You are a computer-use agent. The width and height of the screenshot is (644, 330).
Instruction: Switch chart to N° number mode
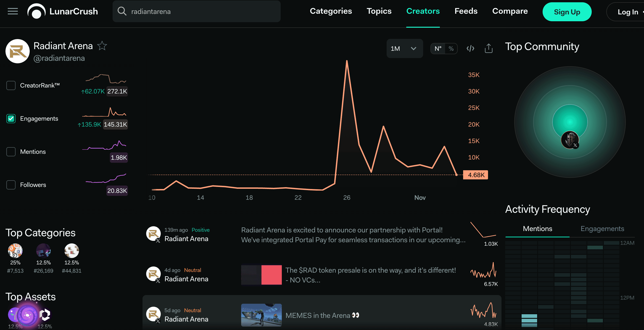click(438, 48)
